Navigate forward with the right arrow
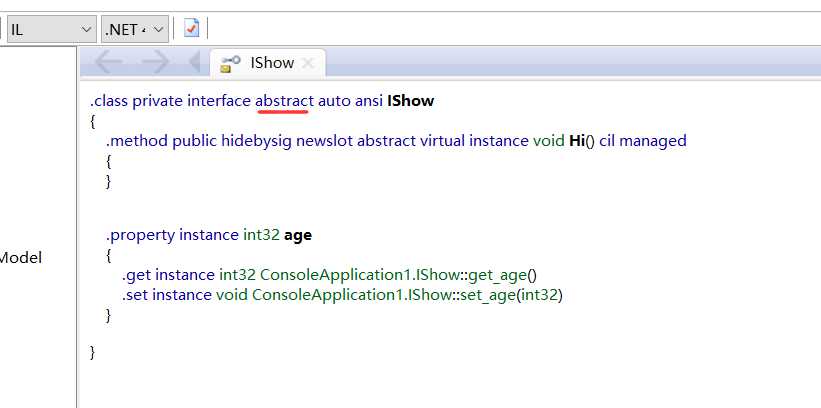 click(156, 62)
